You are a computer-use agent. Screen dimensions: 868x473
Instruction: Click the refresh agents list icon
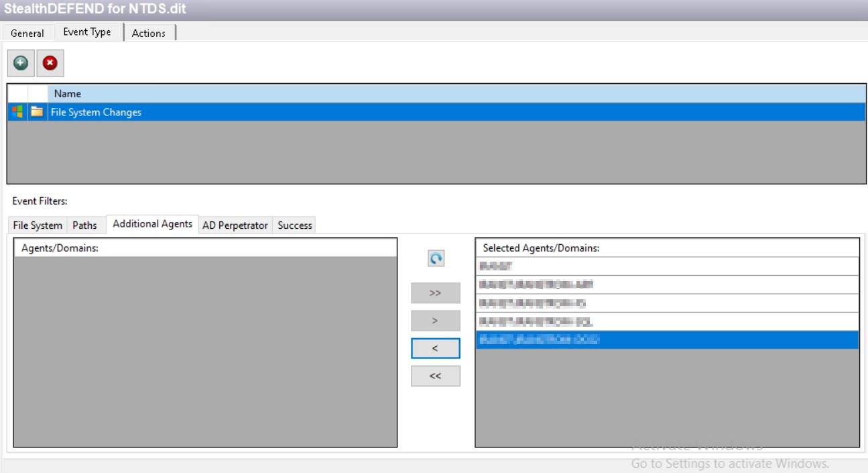[435, 258]
